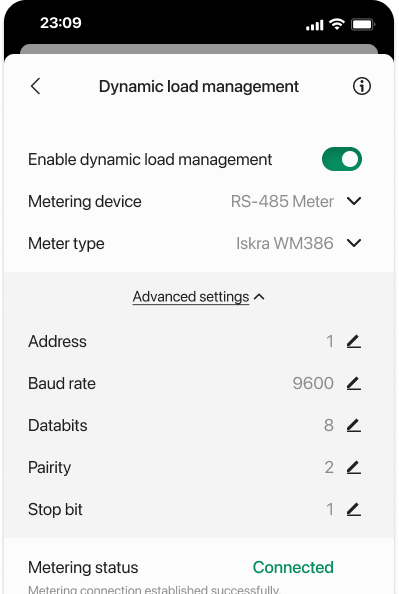Collapse Advanced settings chevron
This screenshot has width=399, height=594.
point(259,297)
